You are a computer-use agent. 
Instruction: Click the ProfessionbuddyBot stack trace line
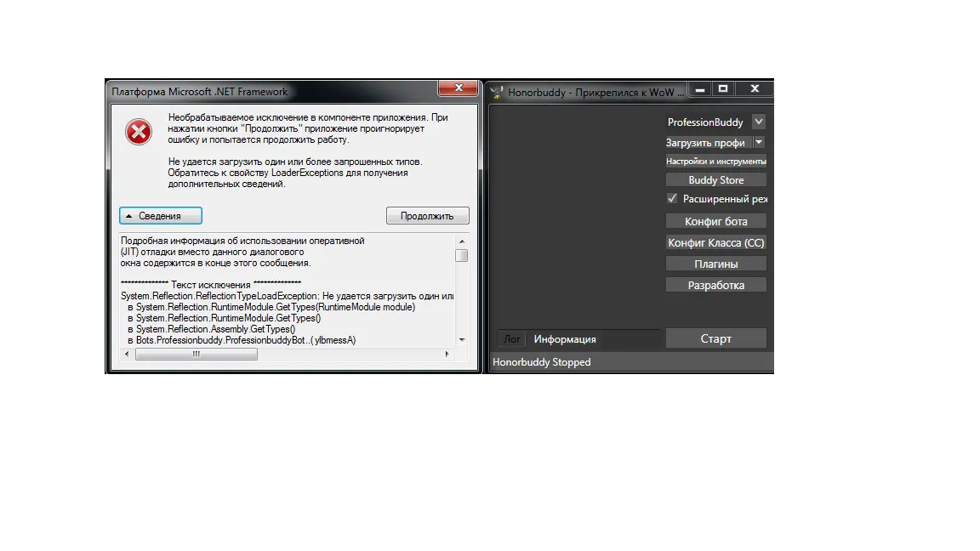[242, 340]
